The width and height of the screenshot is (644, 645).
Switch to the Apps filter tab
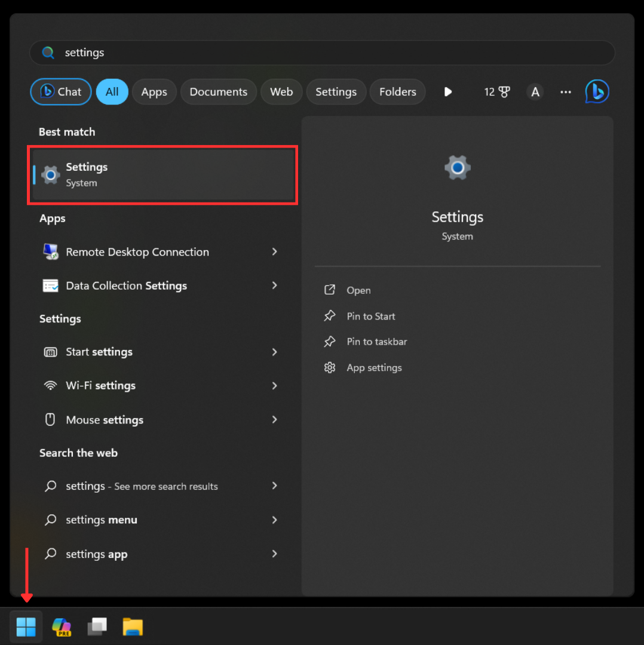pyautogui.click(x=154, y=92)
